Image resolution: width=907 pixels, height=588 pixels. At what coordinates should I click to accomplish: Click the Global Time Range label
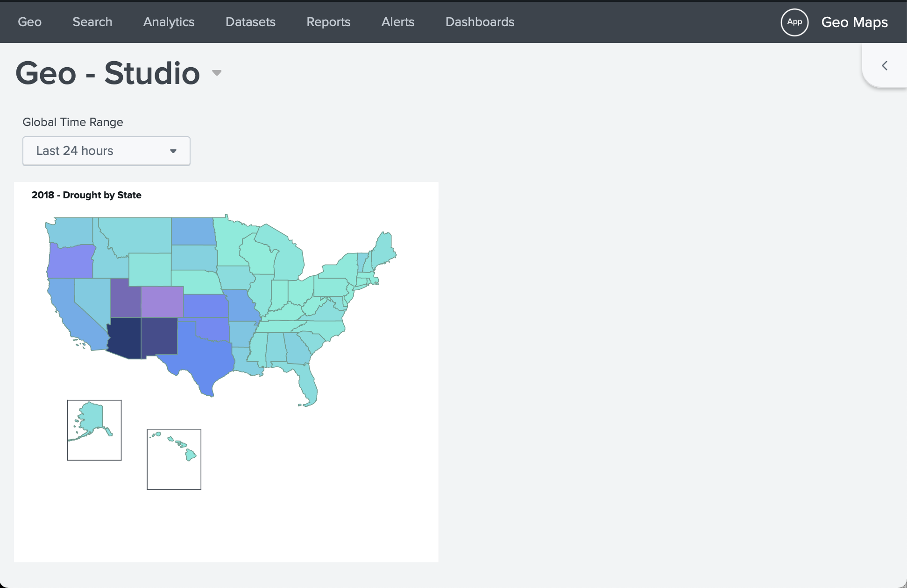tap(73, 122)
